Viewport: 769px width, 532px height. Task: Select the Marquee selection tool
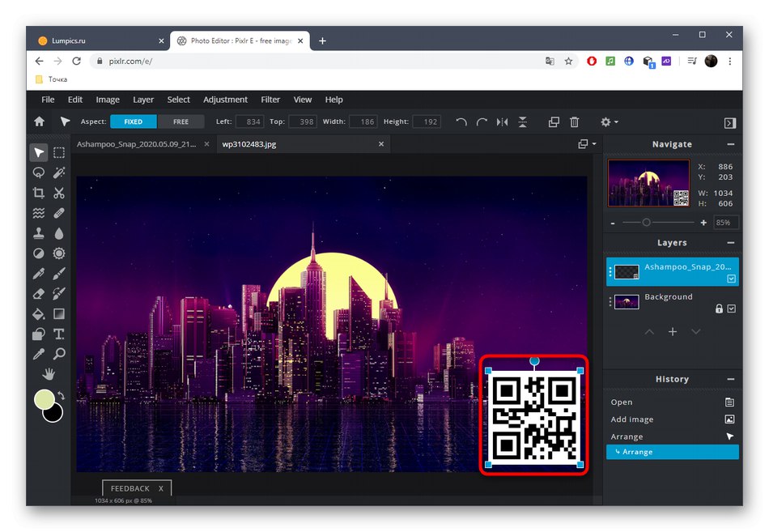59,152
